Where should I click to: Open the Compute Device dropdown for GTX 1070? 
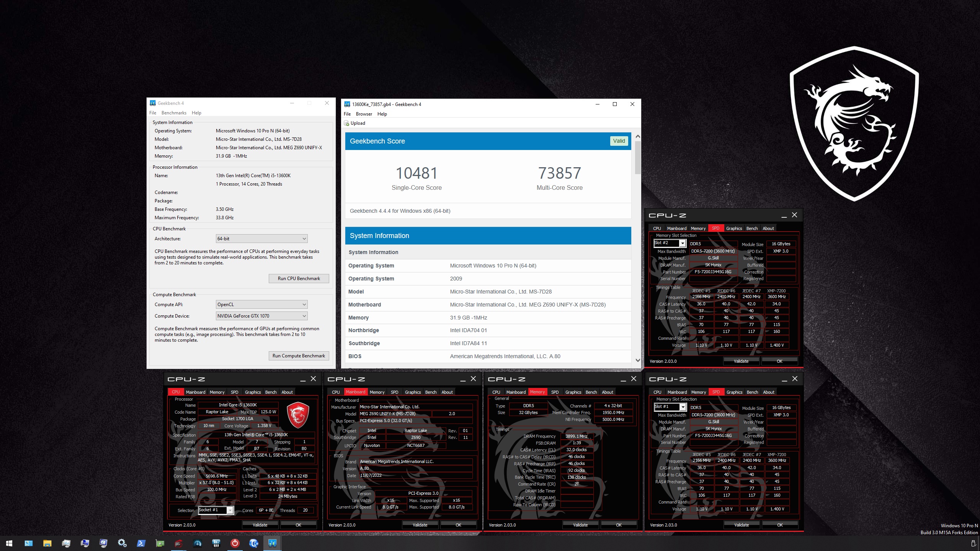pos(262,316)
